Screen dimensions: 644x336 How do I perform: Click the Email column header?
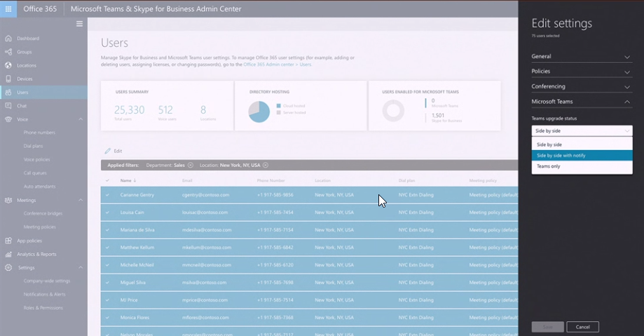point(187,180)
